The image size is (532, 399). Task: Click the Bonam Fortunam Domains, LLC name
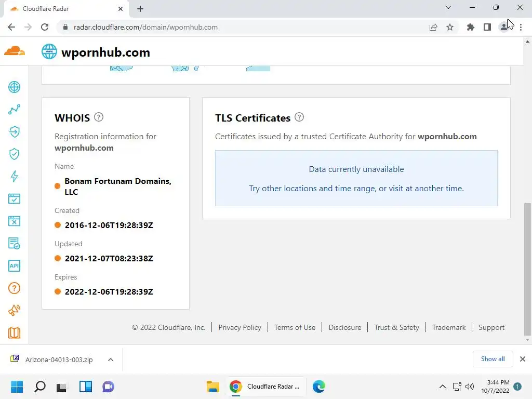[118, 187]
